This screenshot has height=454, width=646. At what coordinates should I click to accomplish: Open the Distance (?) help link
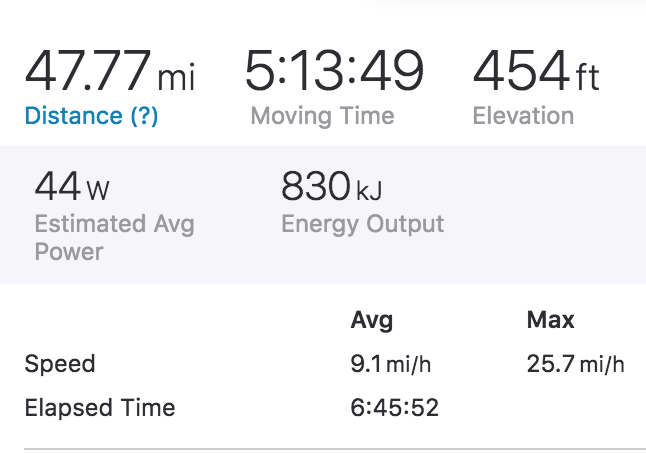[91, 116]
